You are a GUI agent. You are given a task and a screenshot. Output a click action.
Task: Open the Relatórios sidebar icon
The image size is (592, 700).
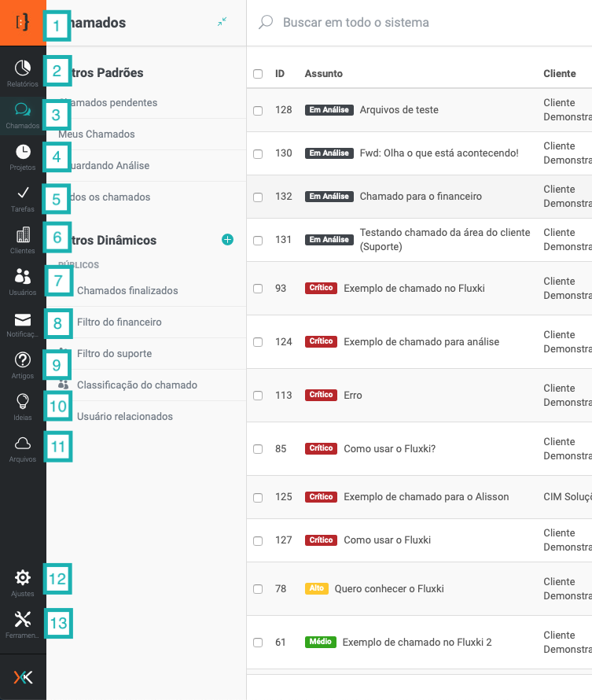(x=23, y=68)
